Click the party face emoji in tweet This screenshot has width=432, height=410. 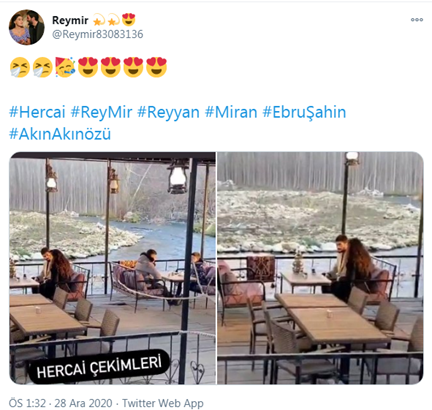[x=65, y=67]
